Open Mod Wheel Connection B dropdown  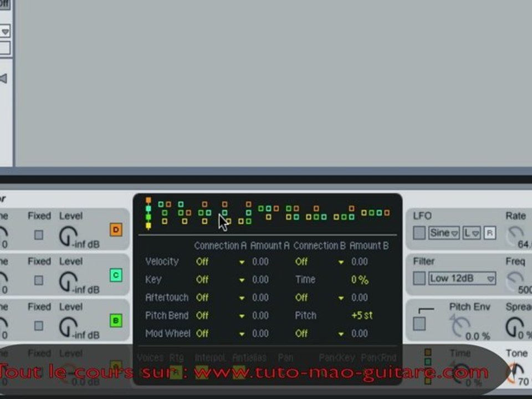click(x=319, y=334)
